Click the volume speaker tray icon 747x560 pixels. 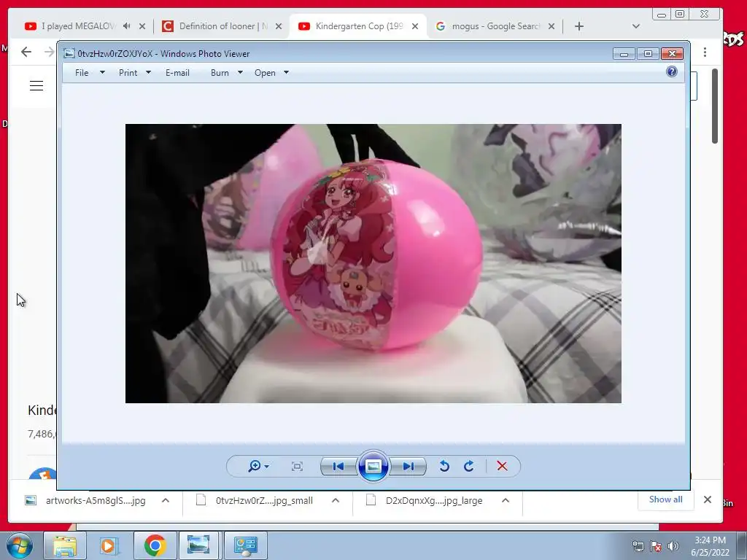click(673, 547)
